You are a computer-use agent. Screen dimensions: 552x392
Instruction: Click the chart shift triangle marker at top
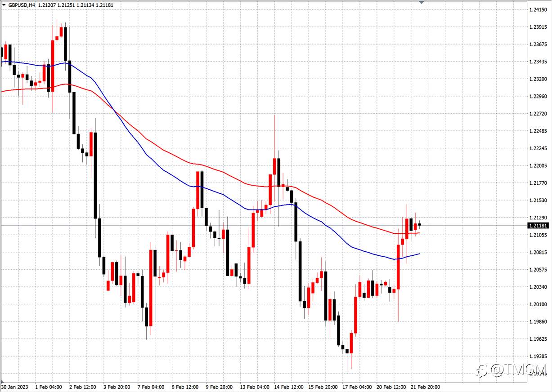(x=422, y=2)
